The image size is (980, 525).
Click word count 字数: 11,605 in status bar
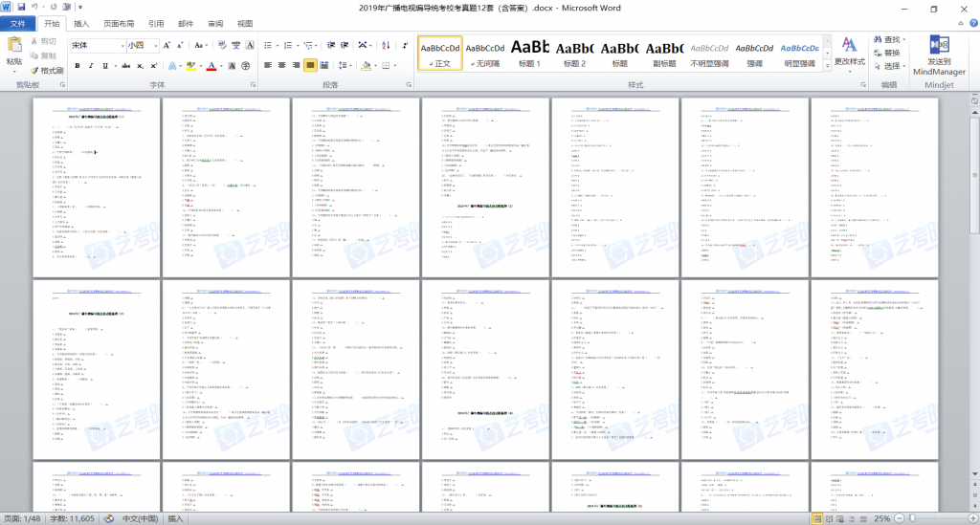coord(69,518)
